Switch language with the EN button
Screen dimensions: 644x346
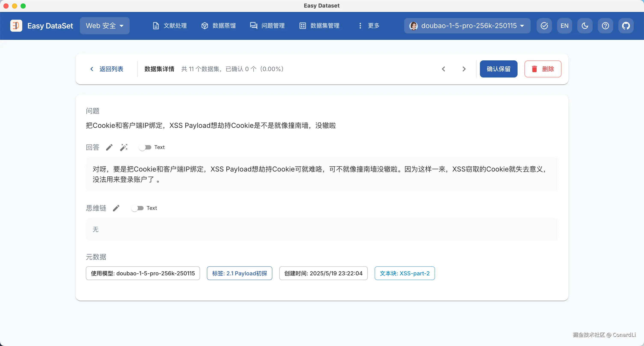tap(564, 25)
